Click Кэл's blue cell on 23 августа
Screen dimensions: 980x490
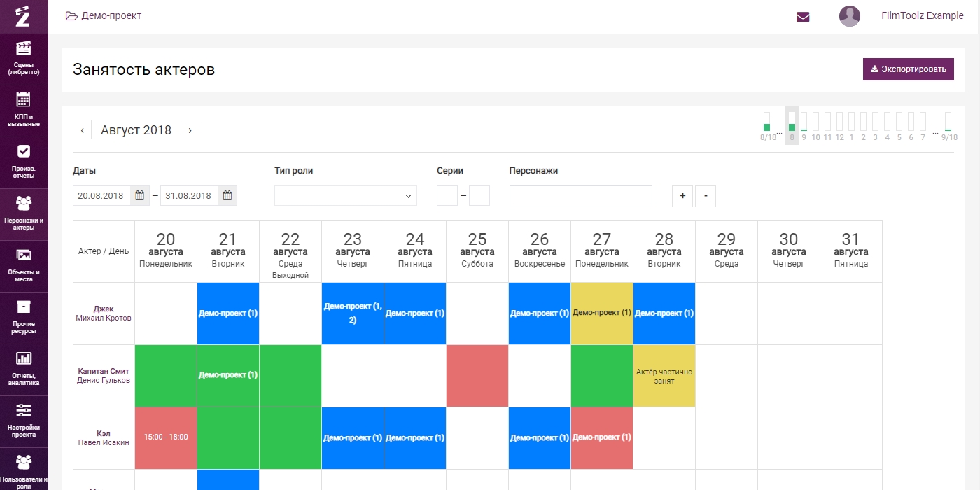click(353, 438)
